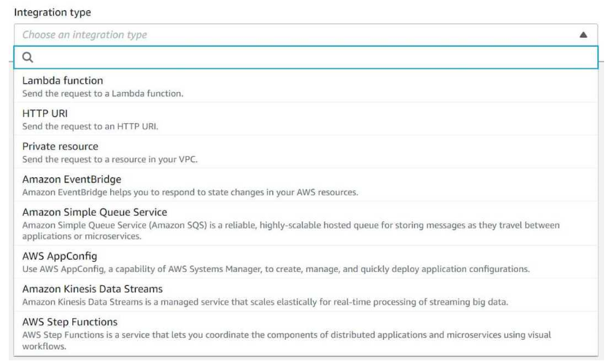Collapse the integration type dropdown arrow
The width and height of the screenshot is (607, 364).
click(583, 35)
